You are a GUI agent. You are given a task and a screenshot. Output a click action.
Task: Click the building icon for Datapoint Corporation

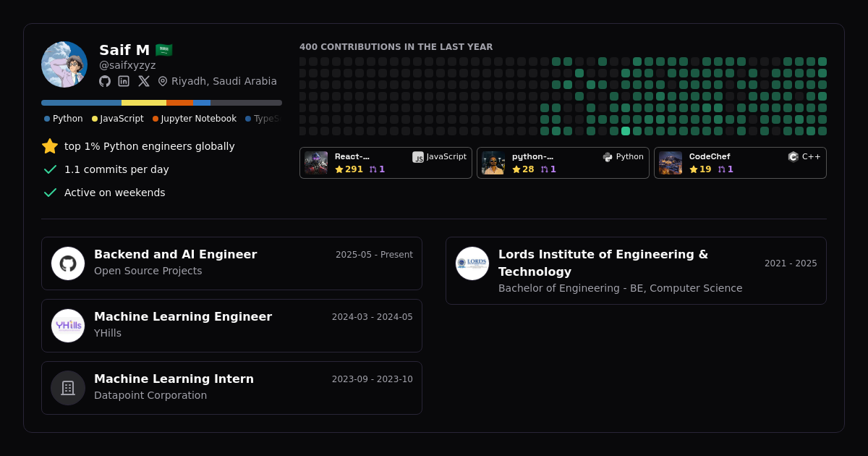[x=68, y=388]
